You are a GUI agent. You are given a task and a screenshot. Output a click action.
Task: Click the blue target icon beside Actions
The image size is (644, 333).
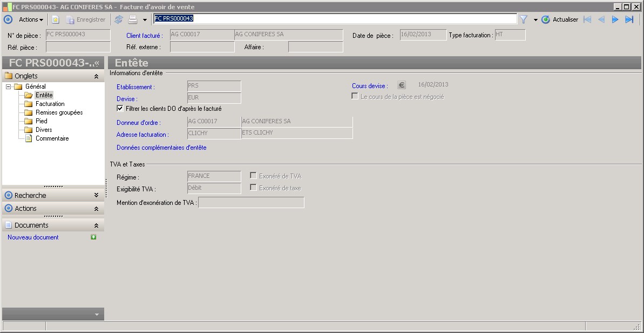coord(8,19)
